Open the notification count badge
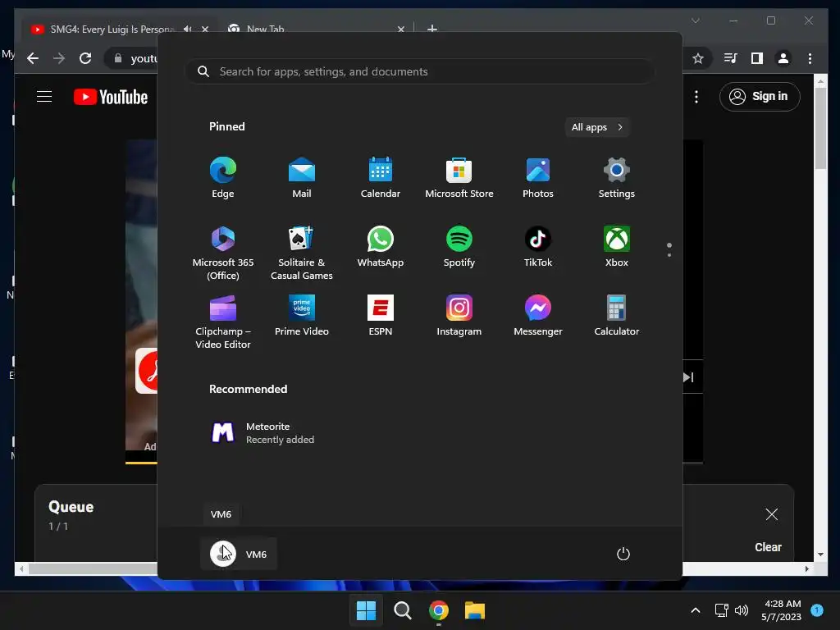This screenshot has width=840, height=630. (817, 609)
